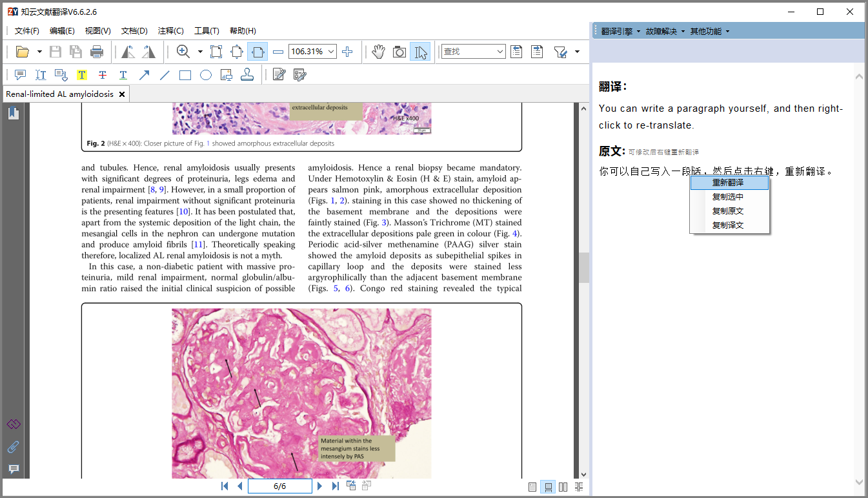
Task: Click the Save icon in toolbar
Action: tap(56, 52)
